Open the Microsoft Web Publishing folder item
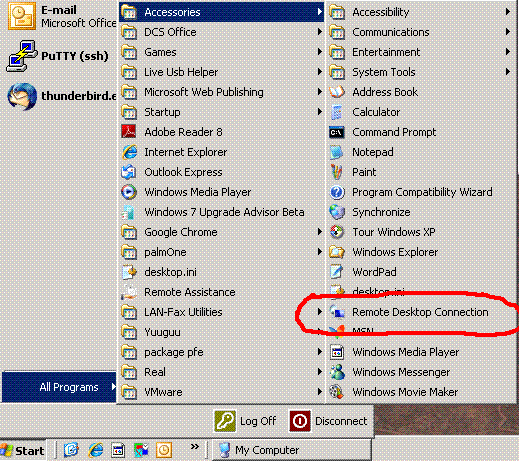The width and height of the screenshot is (519, 461). [221, 92]
